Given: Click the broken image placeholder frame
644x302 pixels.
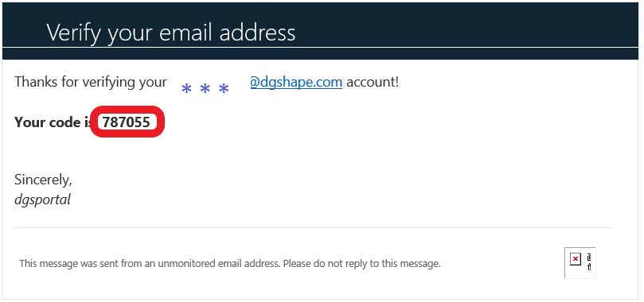Looking at the screenshot, I should point(580,263).
